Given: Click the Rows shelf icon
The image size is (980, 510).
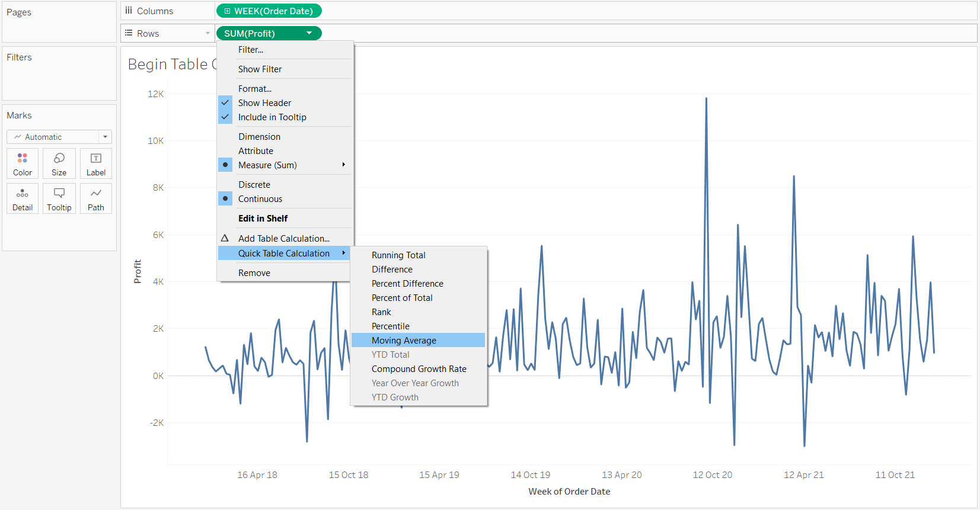Looking at the screenshot, I should click(129, 33).
